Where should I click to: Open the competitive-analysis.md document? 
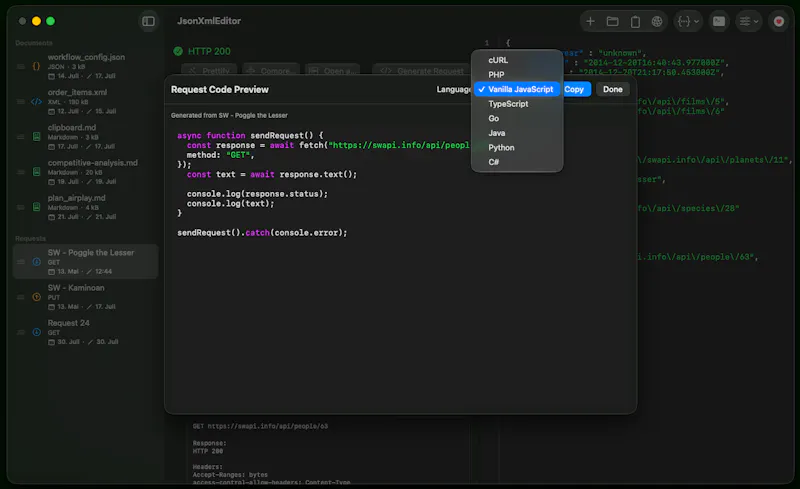pyautogui.click(x=86, y=172)
